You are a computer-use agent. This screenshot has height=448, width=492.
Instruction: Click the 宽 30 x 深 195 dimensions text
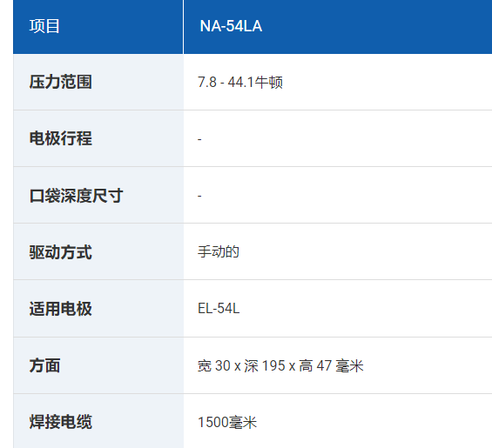(241, 366)
